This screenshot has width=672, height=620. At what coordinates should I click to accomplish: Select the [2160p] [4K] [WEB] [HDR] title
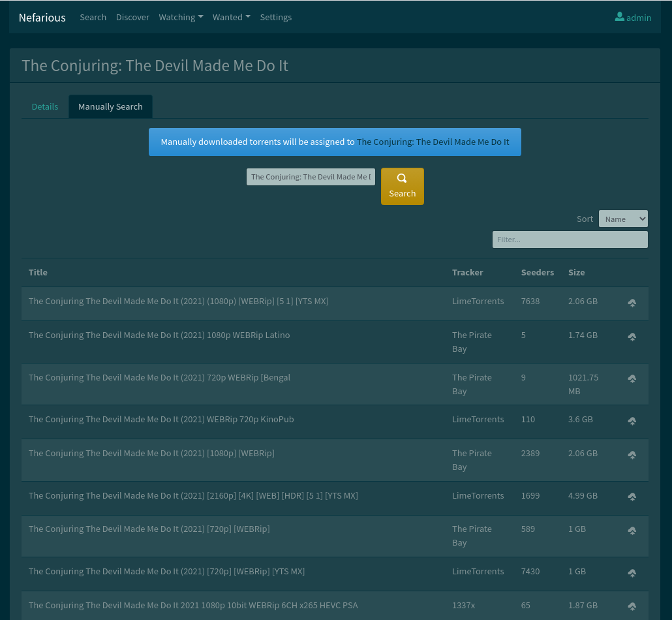click(x=193, y=495)
